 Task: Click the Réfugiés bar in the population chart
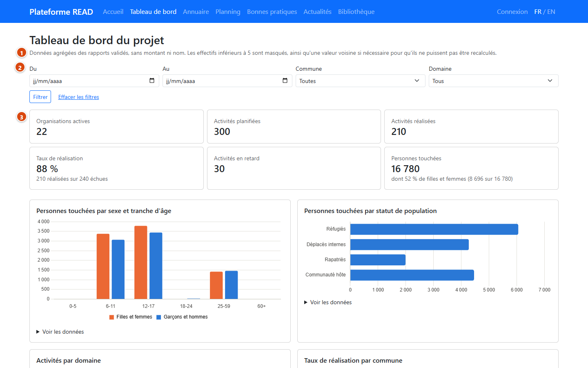click(434, 229)
